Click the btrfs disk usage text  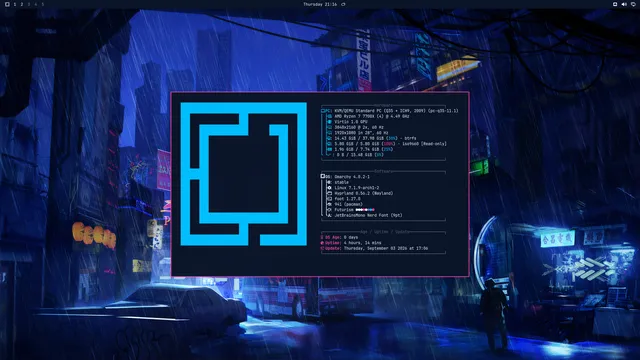[x=375, y=138]
